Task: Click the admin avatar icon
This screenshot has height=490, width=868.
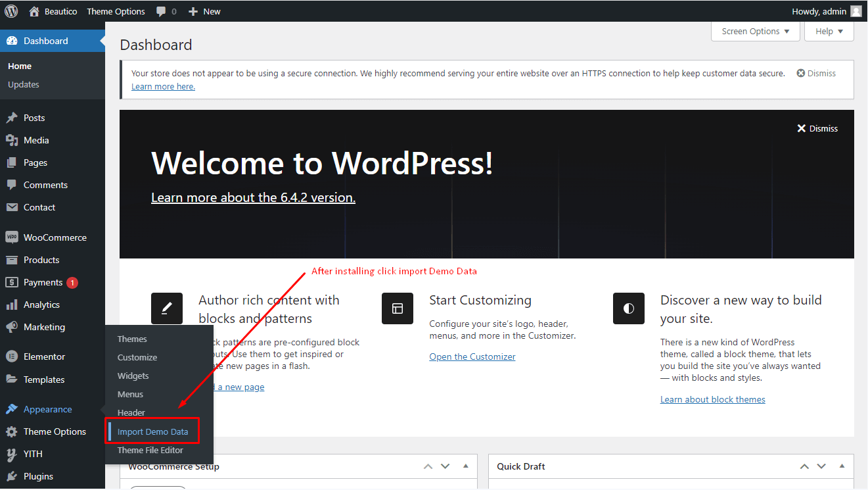Action: (x=856, y=11)
